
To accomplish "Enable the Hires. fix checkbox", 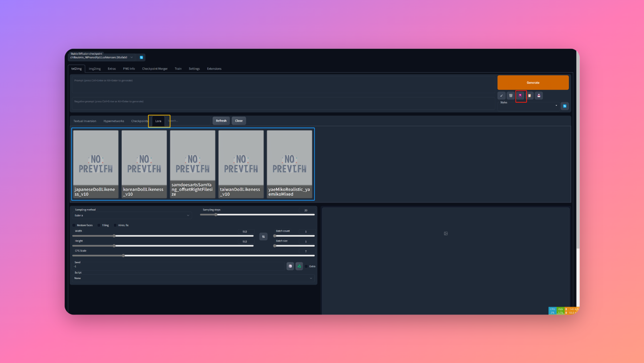I will click(x=115, y=225).
